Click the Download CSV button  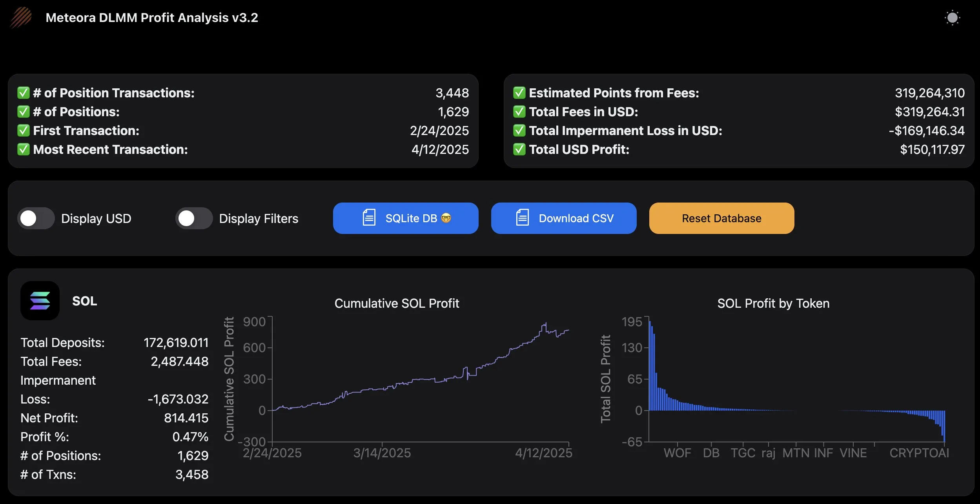point(564,218)
